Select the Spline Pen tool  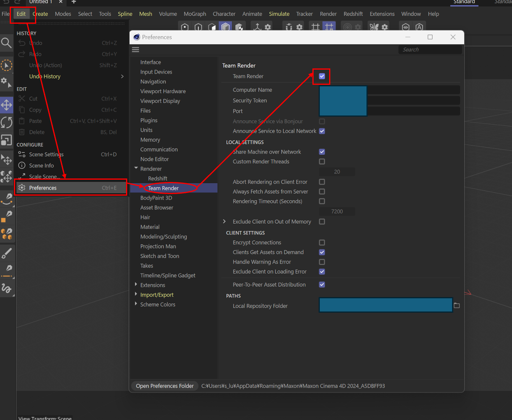[7, 198]
